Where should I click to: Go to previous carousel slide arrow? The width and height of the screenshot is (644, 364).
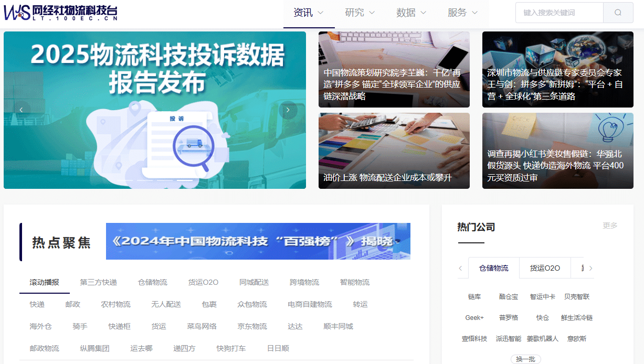[21, 110]
